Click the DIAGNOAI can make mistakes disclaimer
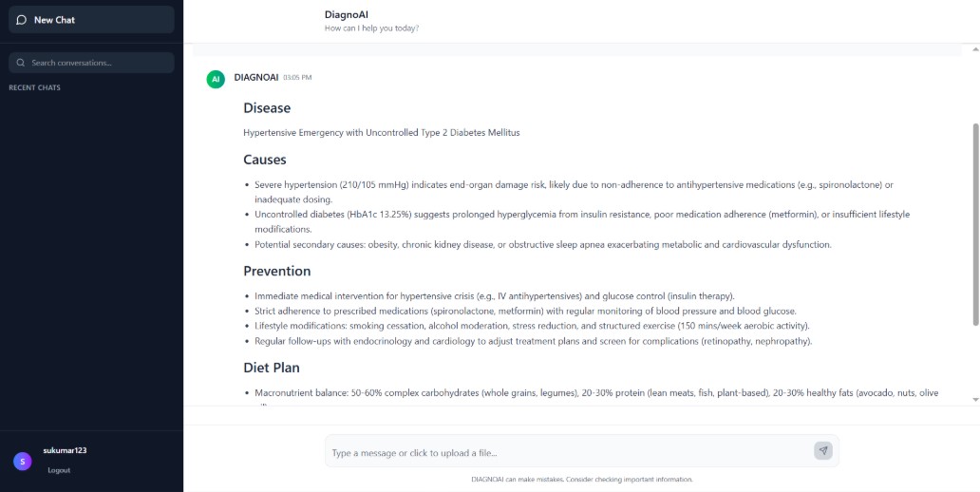Image resolution: width=980 pixels, height=492 pixels. point(581,480)
